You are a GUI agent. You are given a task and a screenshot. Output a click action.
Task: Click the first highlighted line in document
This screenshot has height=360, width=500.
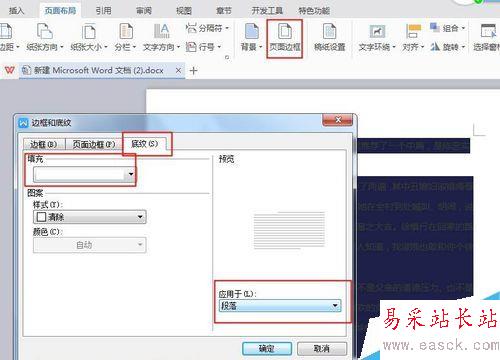point(413,146)
